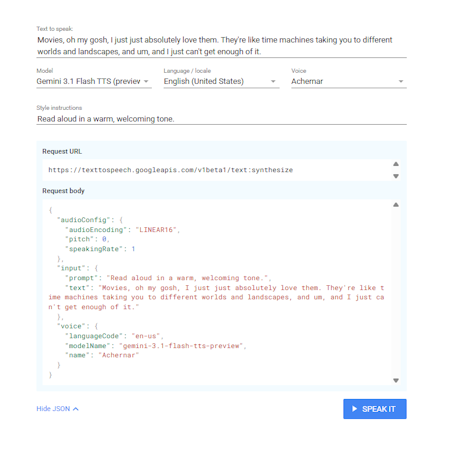
Task: Click the Text to speak input field
Action: coord(221,46)
